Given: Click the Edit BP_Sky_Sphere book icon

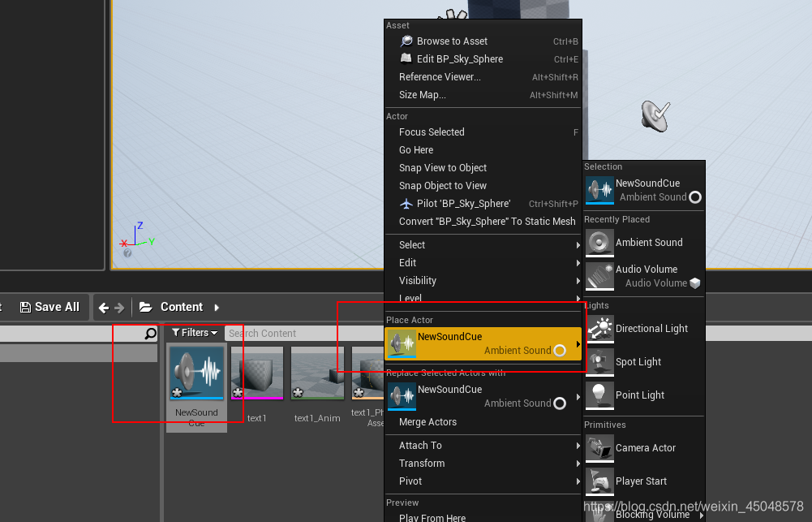Looking at the screenshot, I should tap(406, 58).
